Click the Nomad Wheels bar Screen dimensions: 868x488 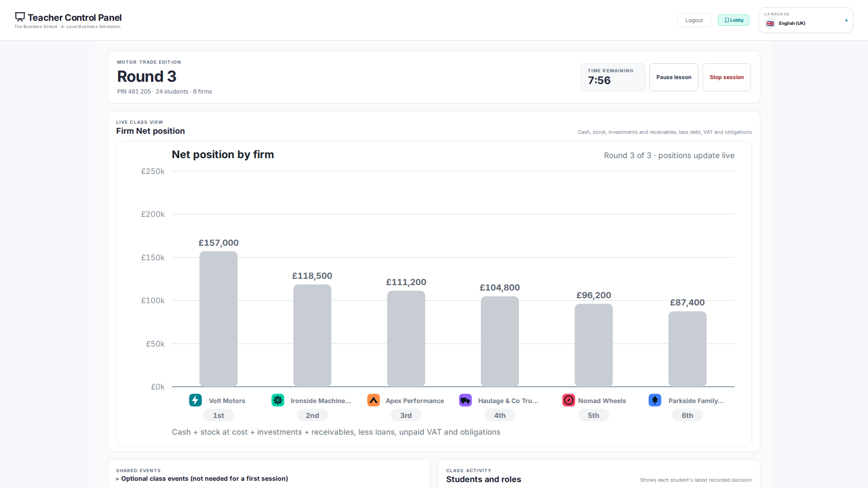pos(594,345)
